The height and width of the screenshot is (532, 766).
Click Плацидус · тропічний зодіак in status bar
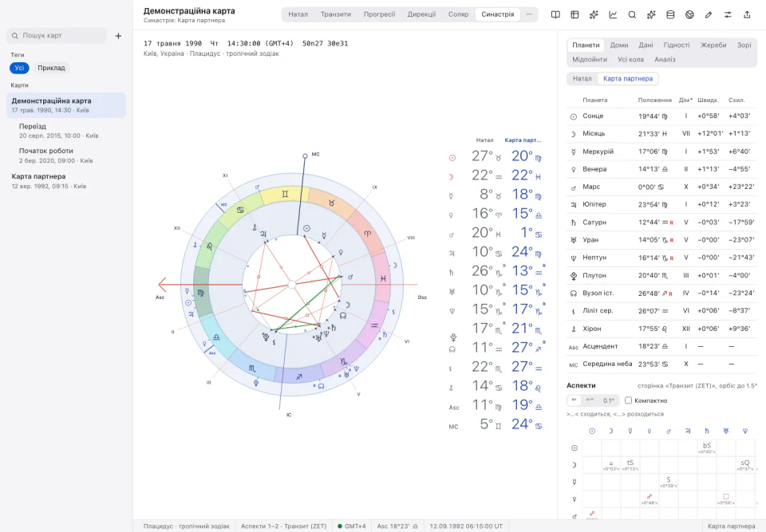pyautogui.click(x=186, y=526)
